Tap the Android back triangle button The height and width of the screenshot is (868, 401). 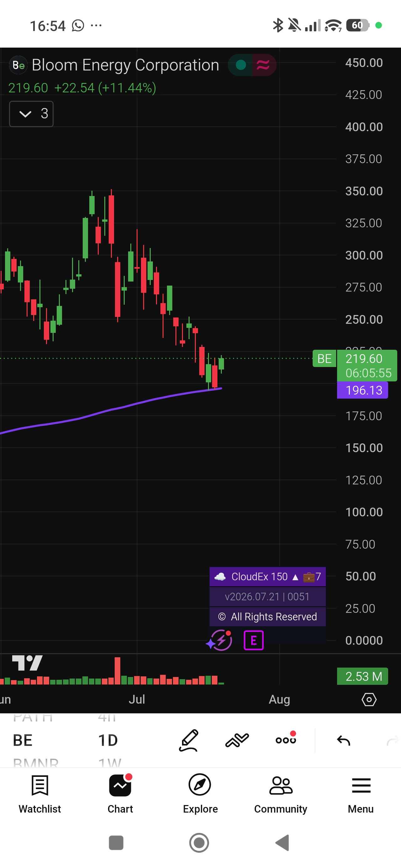(282, 843)
